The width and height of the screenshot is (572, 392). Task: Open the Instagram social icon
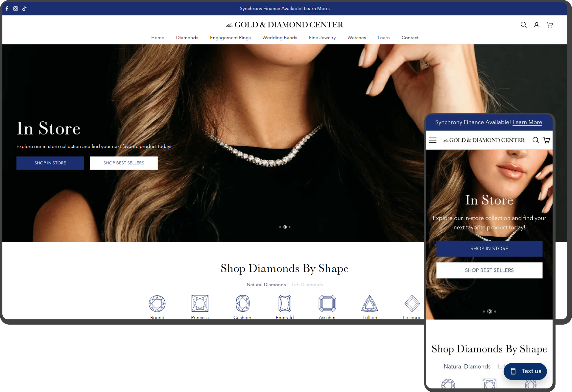pyautogui.click(x=15, y=9)
